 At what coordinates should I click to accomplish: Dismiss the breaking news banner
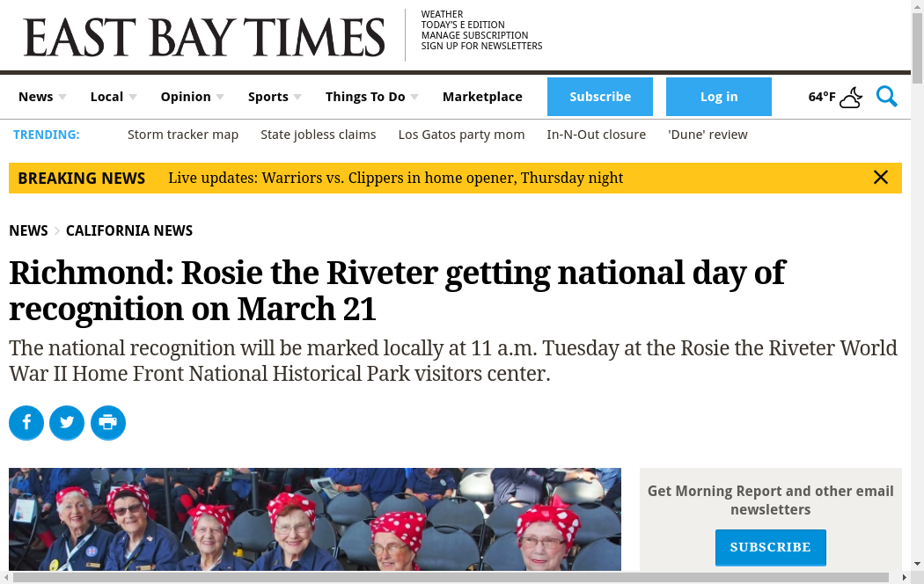880,178
